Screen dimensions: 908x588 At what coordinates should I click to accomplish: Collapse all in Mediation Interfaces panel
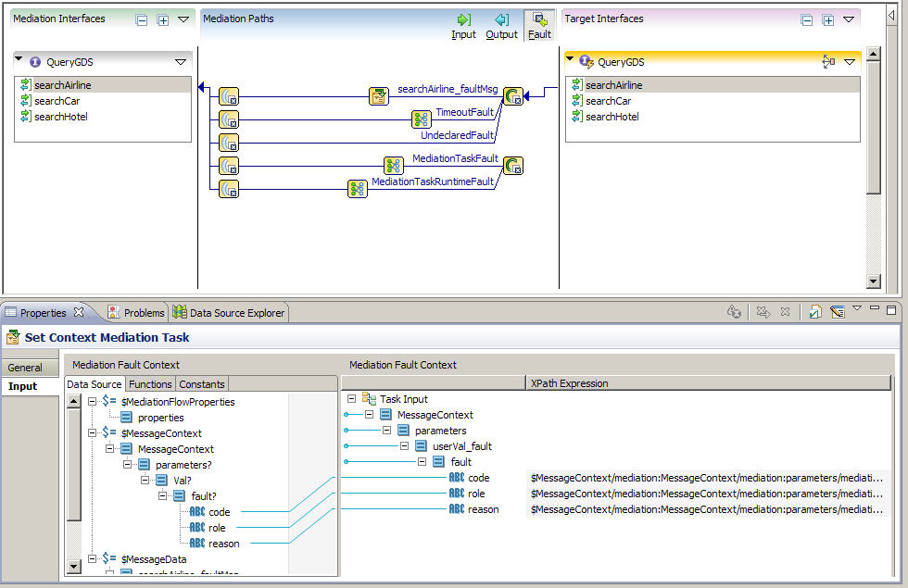pyautogui.click(x=142, y=19)
